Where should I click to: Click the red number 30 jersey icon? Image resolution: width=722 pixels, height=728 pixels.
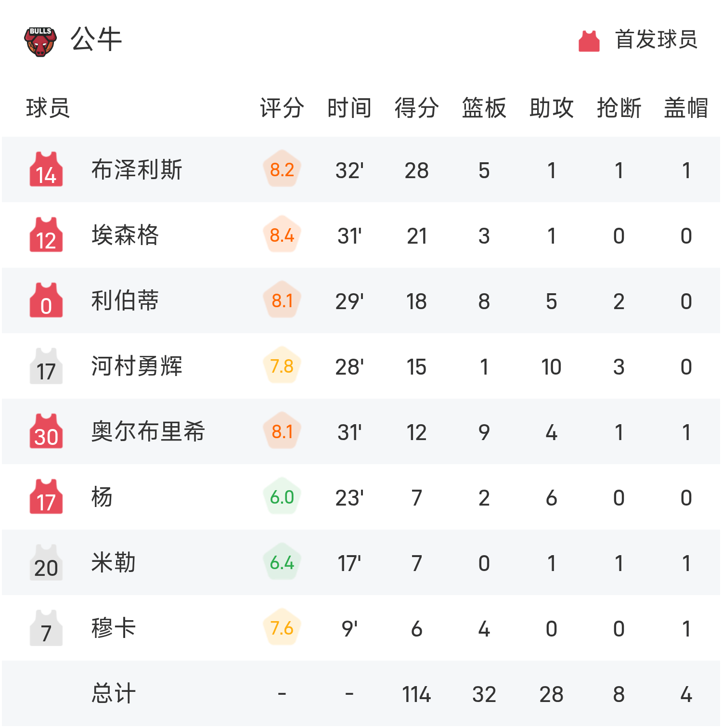tap(46, 431)
